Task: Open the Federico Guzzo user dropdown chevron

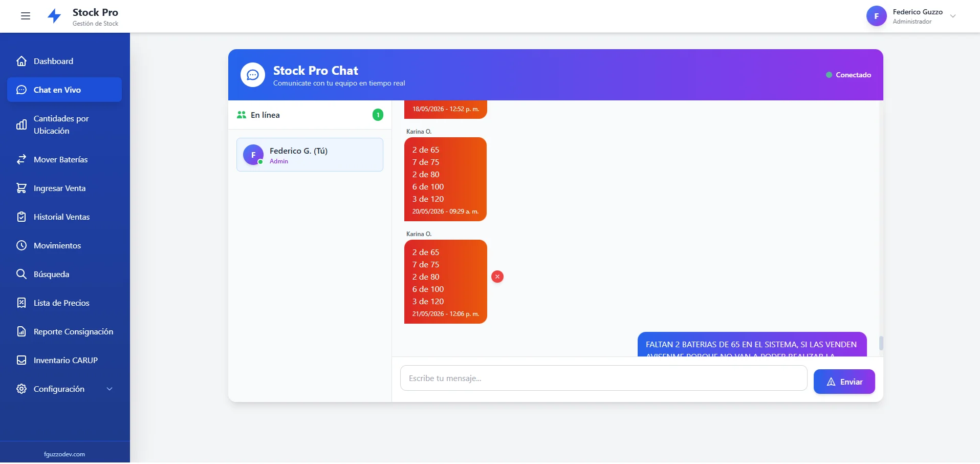Action: (x=953, y=16)
